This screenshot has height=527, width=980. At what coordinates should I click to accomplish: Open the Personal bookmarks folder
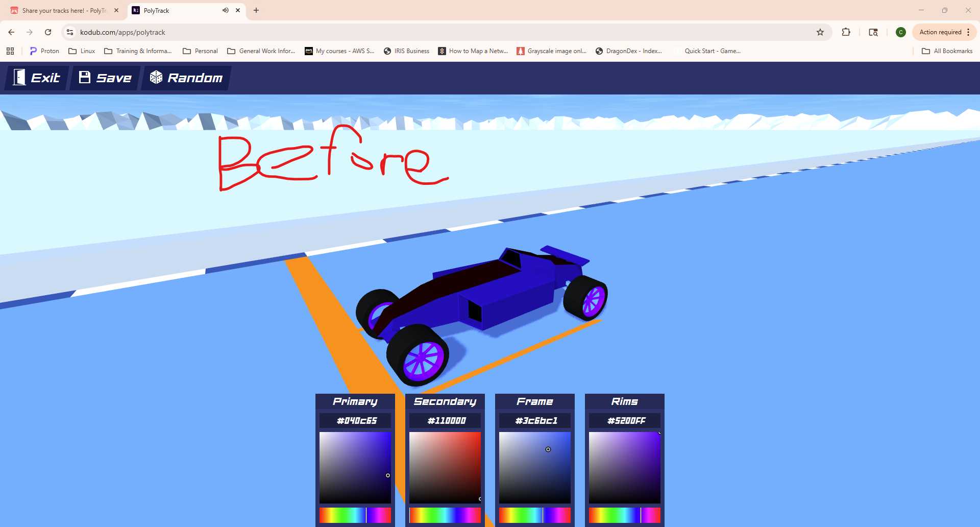[201, 51]
